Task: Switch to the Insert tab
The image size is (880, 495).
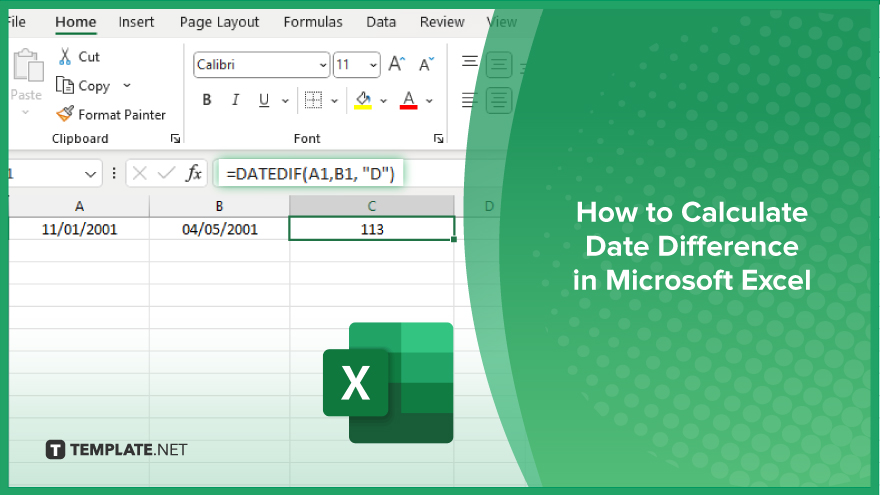Action: pyautogui.click(x=136, y=22)
